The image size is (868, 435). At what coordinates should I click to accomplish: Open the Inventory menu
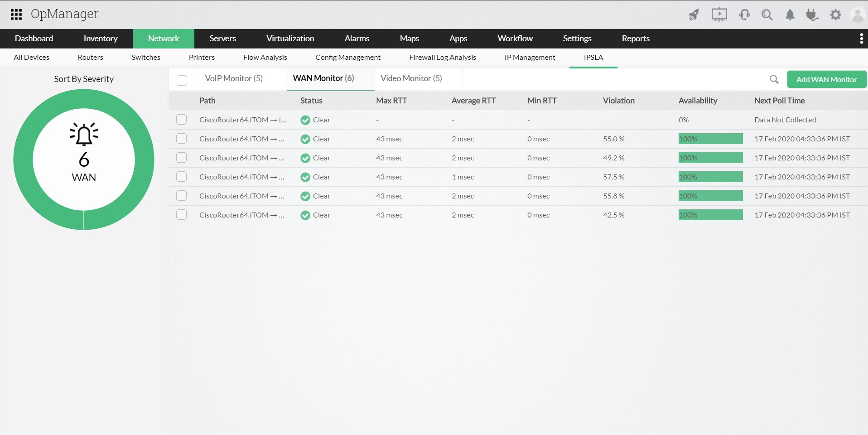(x=101, y=39)
